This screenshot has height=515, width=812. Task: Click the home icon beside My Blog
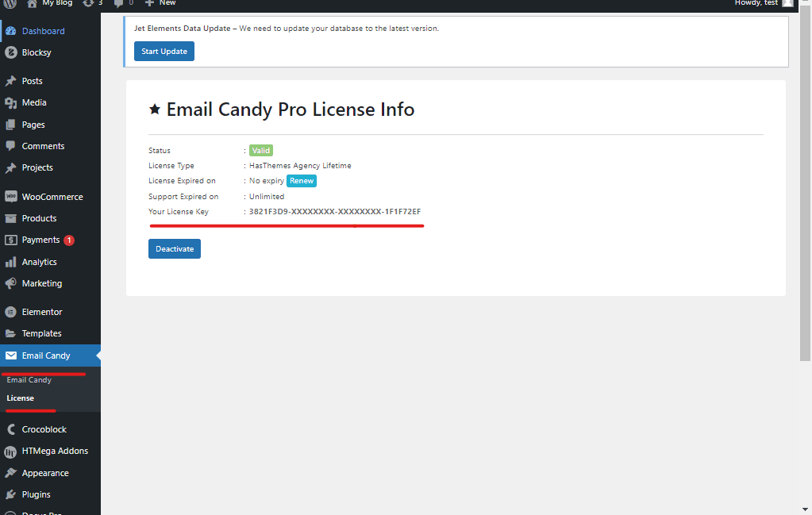coord(32,3)
